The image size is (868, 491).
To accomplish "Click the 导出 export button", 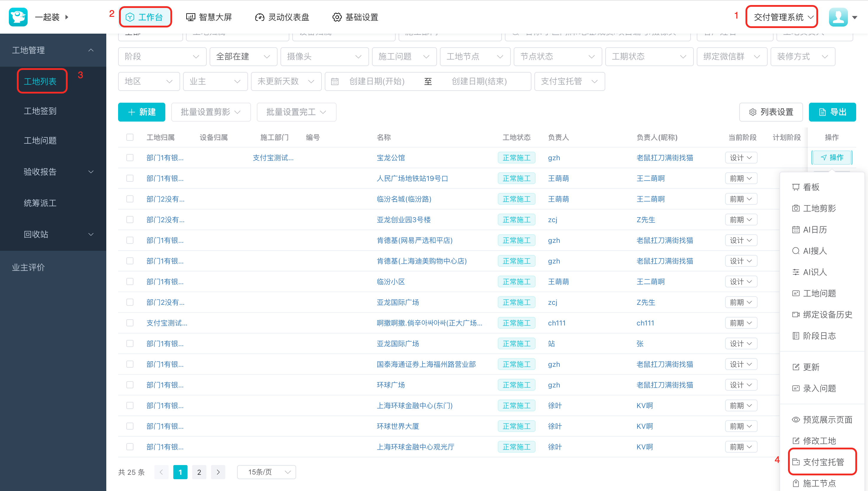I will 832,112.
